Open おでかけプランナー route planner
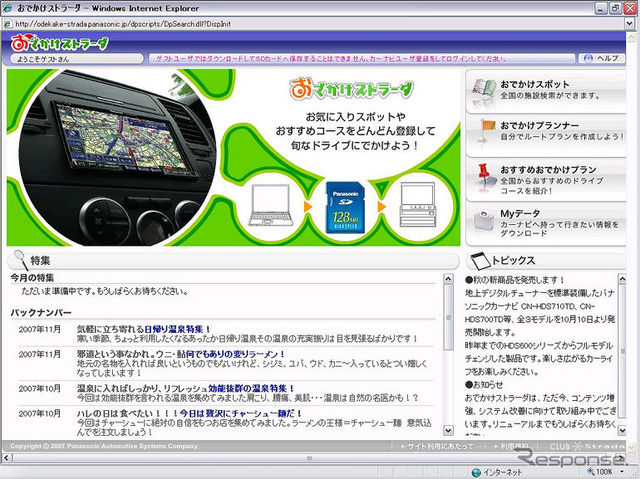This screenshot has height=479, width=640. coord(546,135)
